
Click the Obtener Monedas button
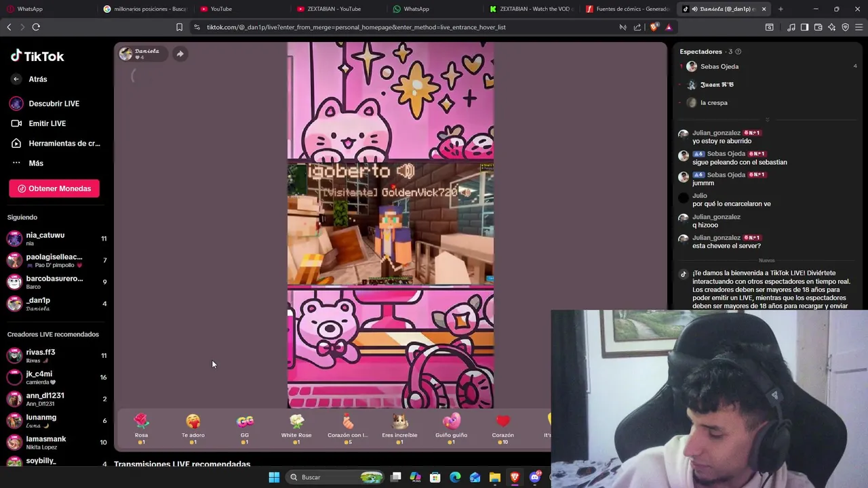[x=54, y=188]
